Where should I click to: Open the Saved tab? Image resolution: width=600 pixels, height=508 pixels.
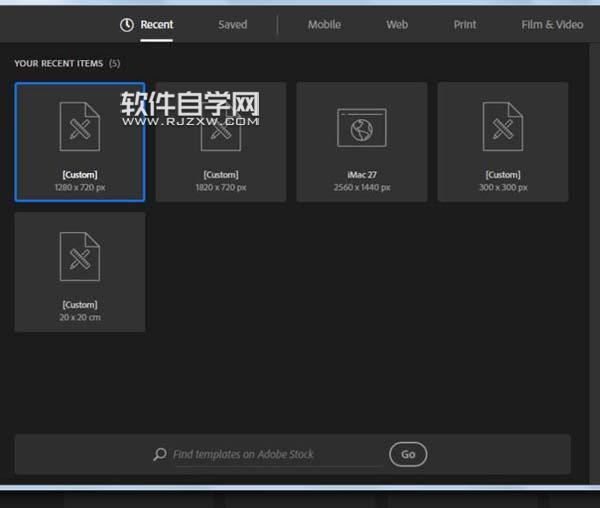[233, 25]
